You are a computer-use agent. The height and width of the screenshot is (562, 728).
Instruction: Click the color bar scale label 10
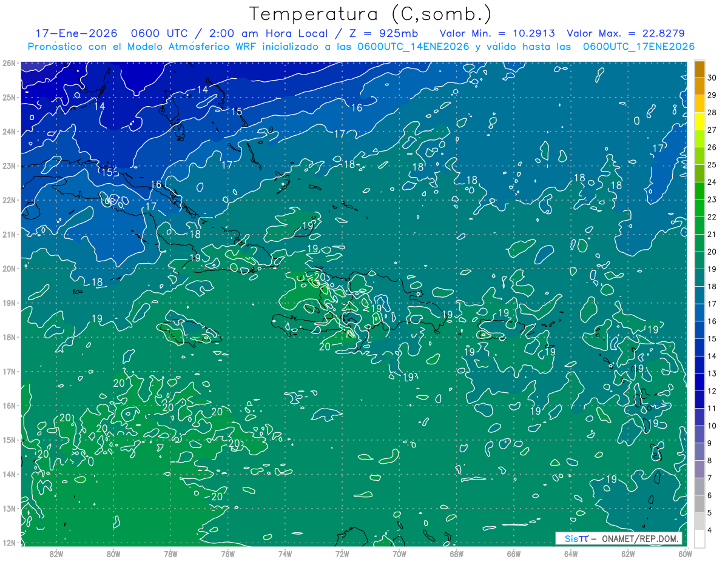coord(712,426)
